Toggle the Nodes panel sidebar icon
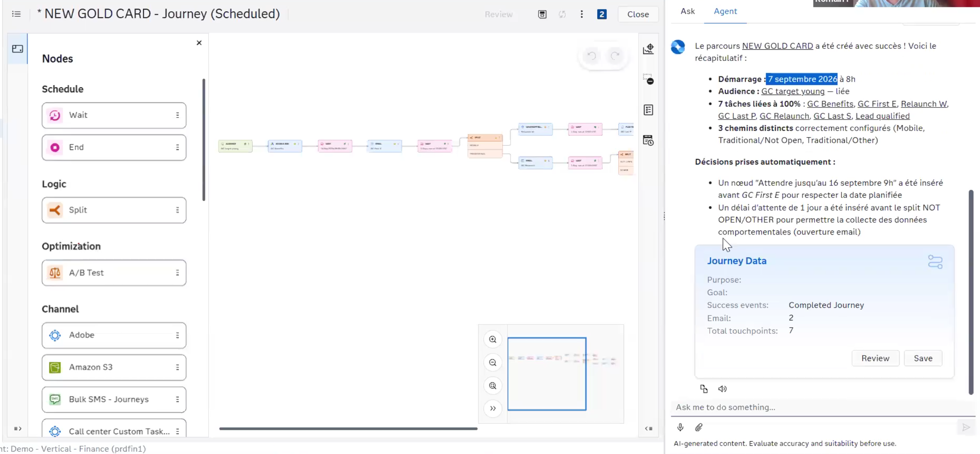Viewport: 980px width, 454px height. 17,49
